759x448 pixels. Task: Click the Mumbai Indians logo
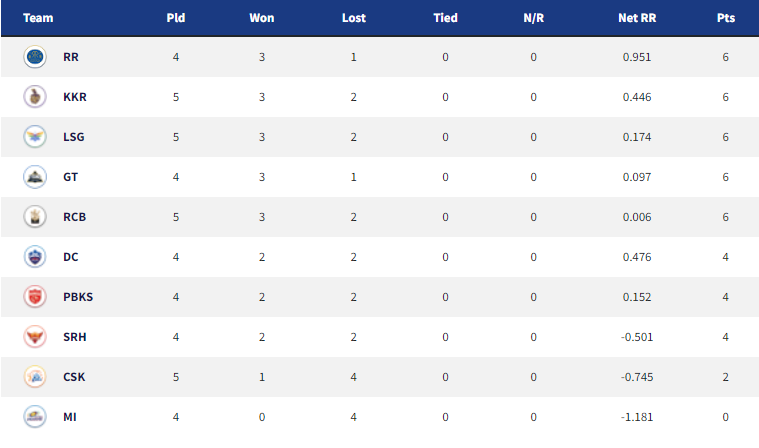tap(35, 417)
